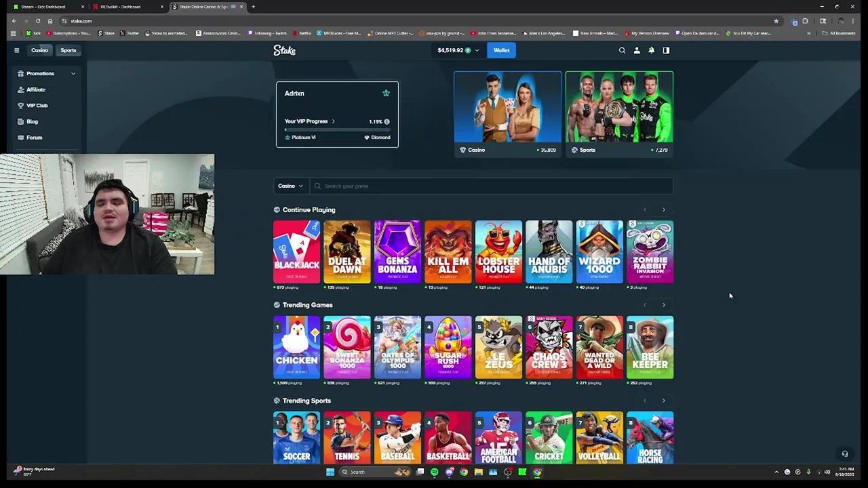The width and height of the screenshot is (868, 488).
Task: Launch Gems Bonanza game
Action: pyautogui.click(x=397, y=251)
